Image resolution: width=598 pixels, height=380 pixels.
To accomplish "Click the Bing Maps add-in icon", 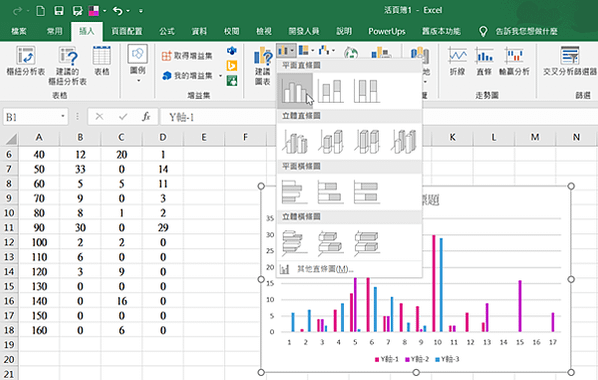I will click(x=232, y=66).
